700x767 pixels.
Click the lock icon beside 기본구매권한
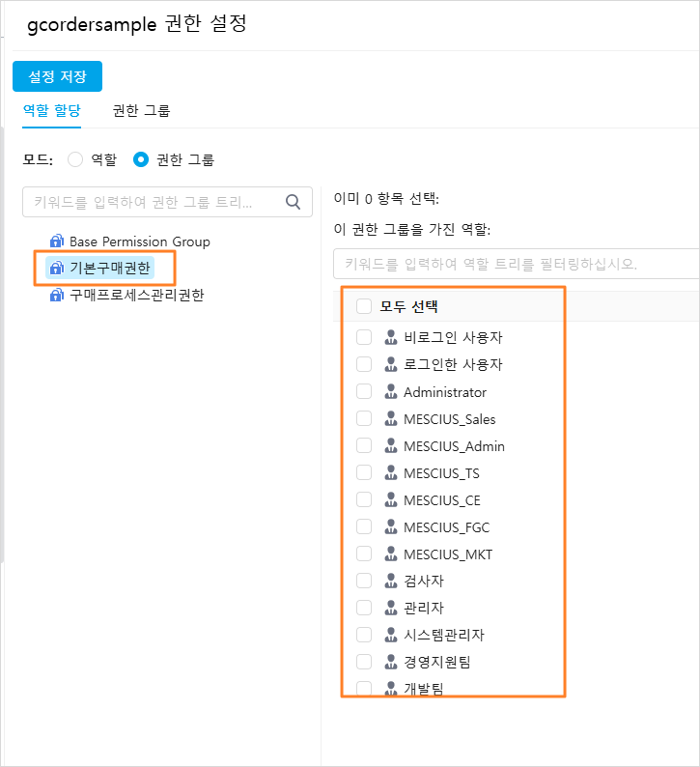[57, 268]
